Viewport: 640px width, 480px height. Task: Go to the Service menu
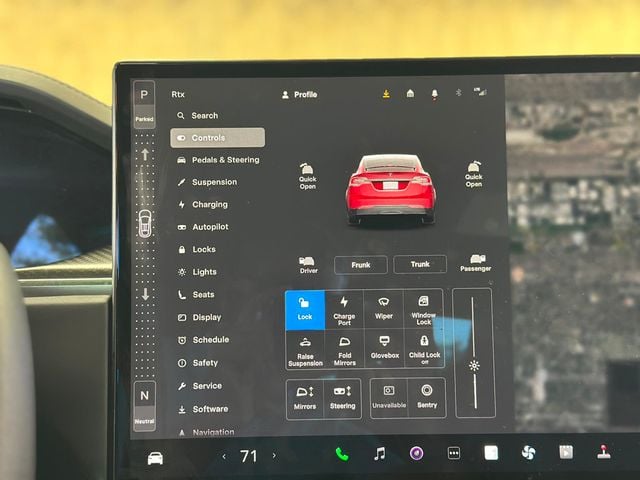pyautogui.click(x=200, y=386)
